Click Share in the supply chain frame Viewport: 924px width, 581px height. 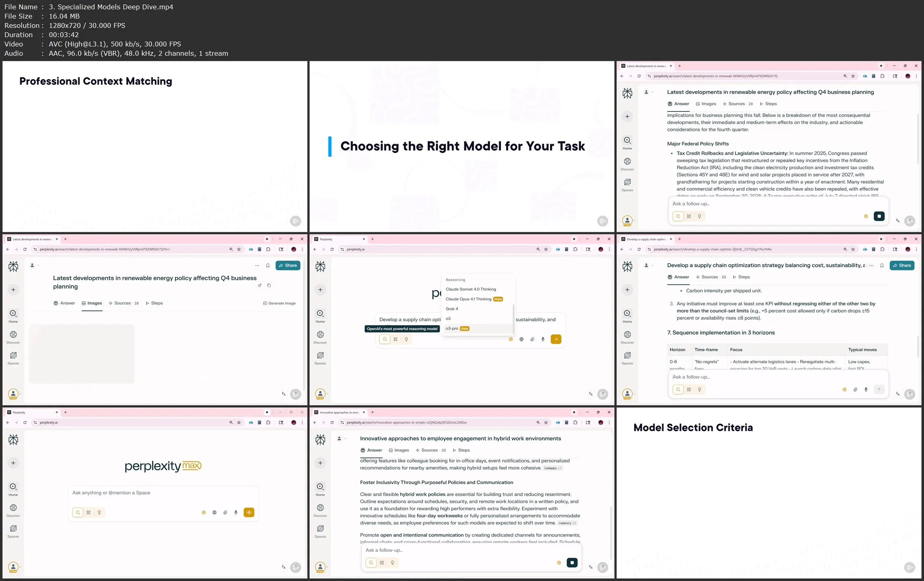pyautogui.click(x=902, y=266)
